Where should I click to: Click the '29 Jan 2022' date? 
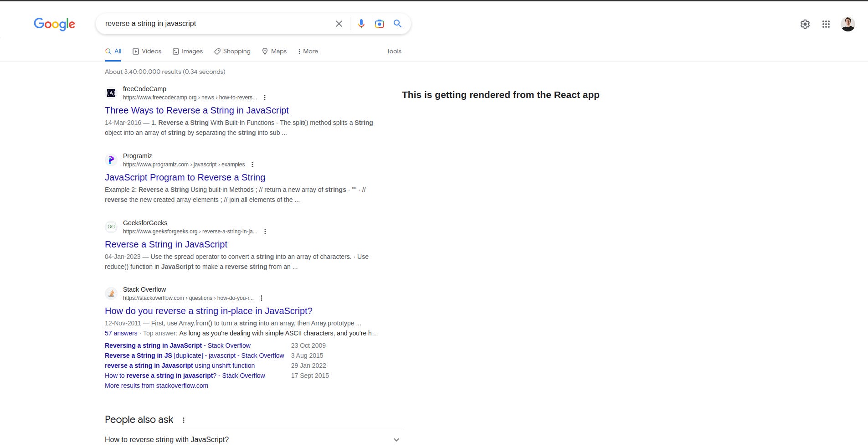pyautogui.click(x=308, y=366)
